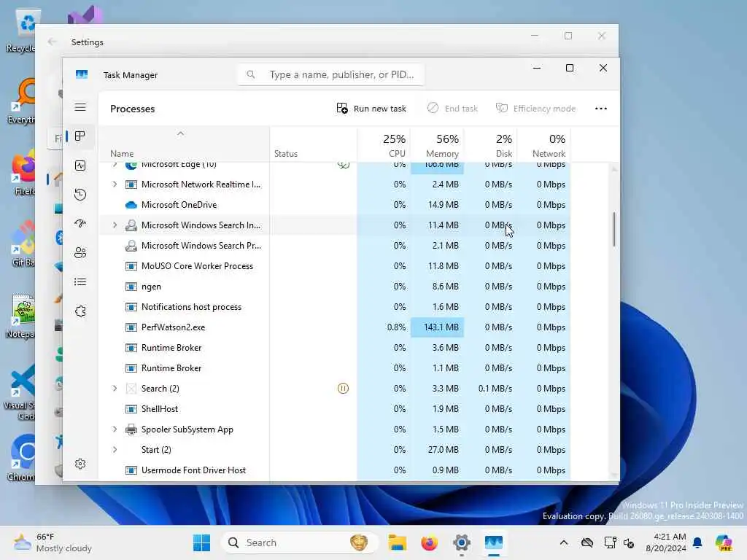Image resolution: width=747 pixels, height=560 pixels.
Task: Open Startup apps icon in sidebar
Action: (80, 223)
